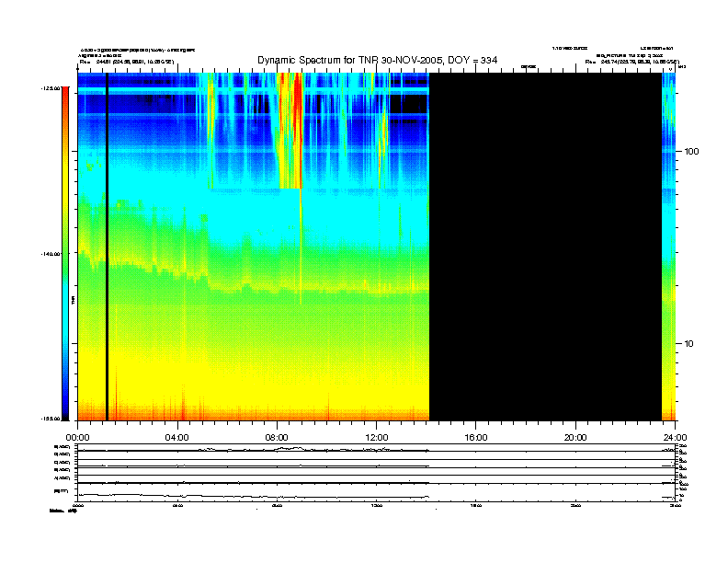Click the 16:00 time axis label
Image resolution: width=728 pixels, height=563 pixels.
pos(476,438)
